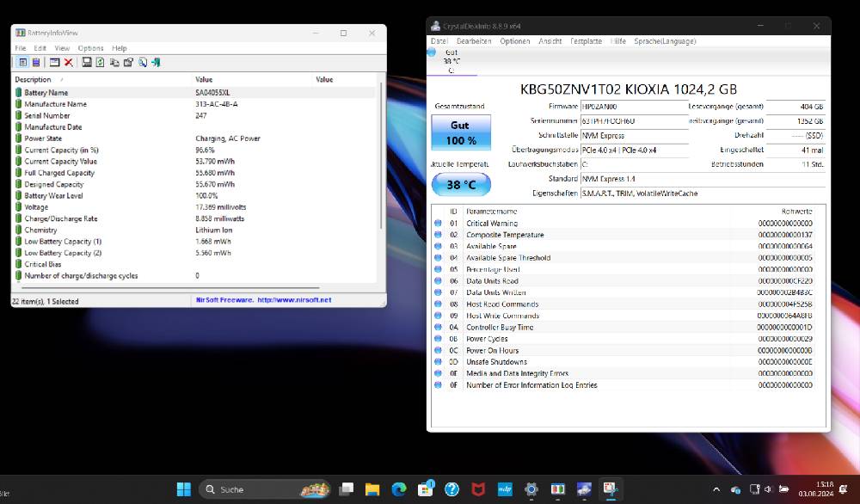
Task: Open the Ansicht menu in CrystalDiskInfo
Action: click(x=550, y=41)
